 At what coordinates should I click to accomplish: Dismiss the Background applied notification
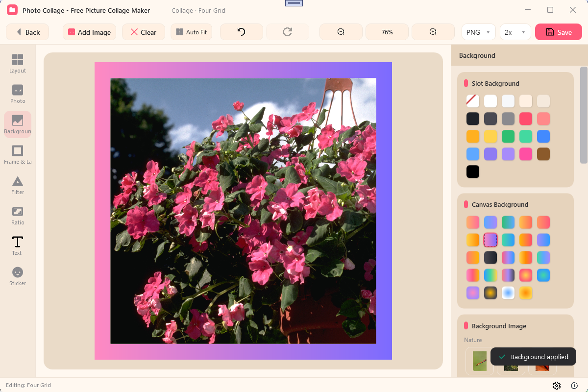(x=533, y=357)
